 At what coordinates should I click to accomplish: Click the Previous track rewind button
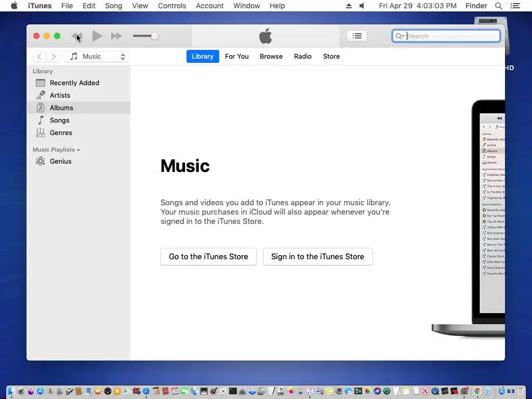click(x=77, y=36)
